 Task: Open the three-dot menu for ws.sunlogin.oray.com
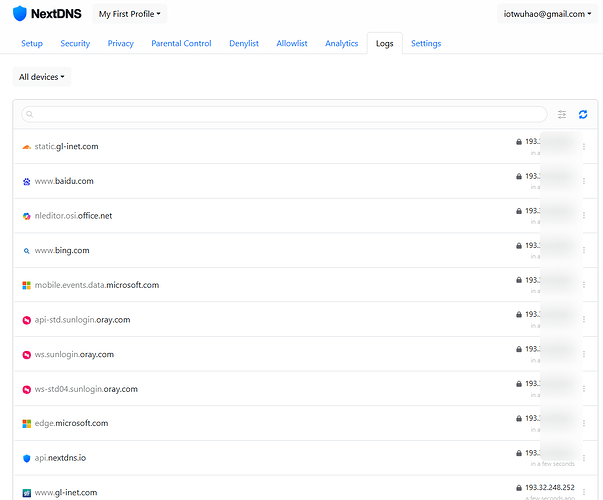tap(584, 354)
